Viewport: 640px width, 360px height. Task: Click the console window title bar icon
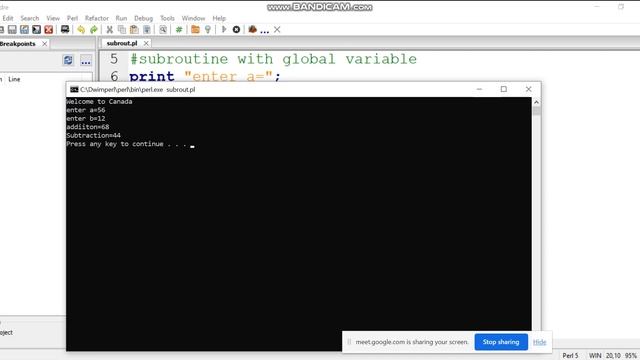tap(74, 89)
